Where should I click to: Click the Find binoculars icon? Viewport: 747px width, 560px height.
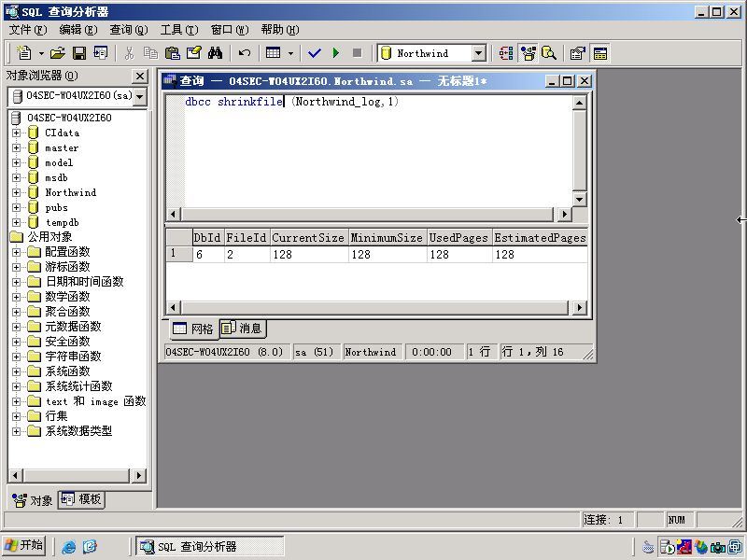point(216,53)
